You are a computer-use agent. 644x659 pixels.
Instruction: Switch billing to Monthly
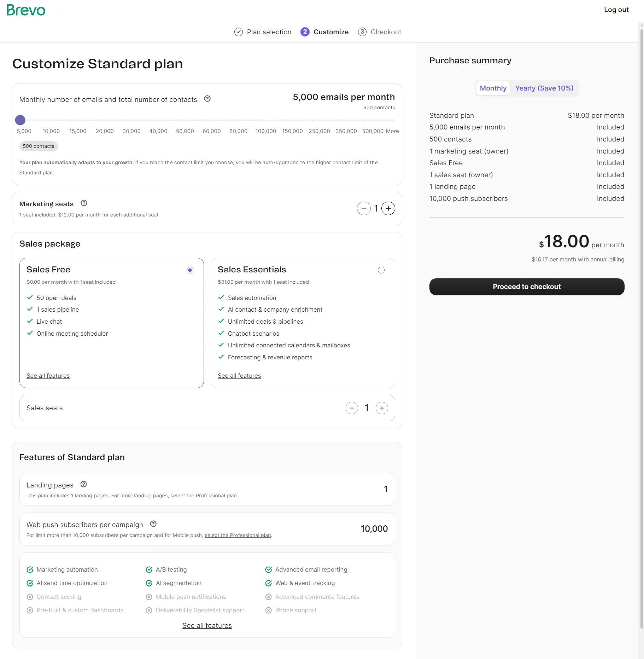pyautogui.click(x=493, y=88)
